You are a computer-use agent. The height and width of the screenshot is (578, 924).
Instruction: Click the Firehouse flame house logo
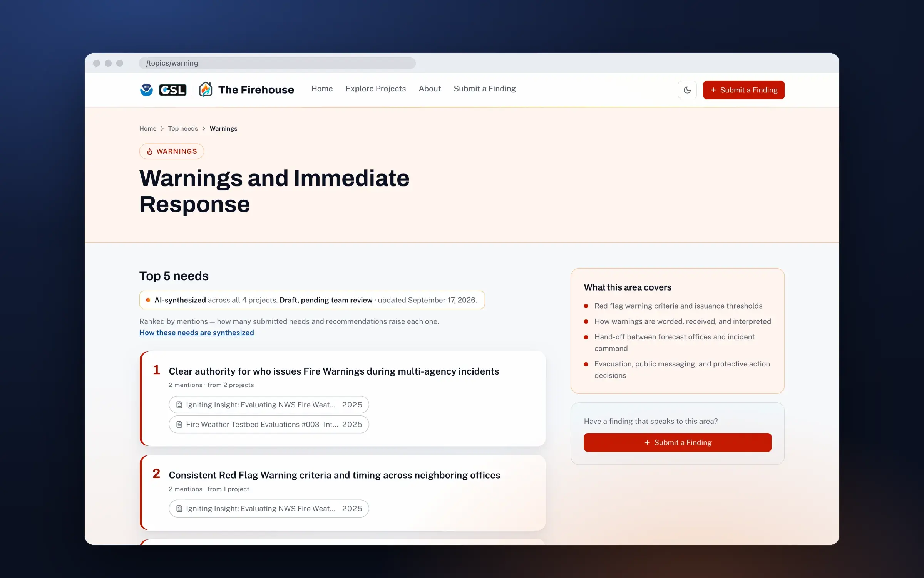[206, 89]
